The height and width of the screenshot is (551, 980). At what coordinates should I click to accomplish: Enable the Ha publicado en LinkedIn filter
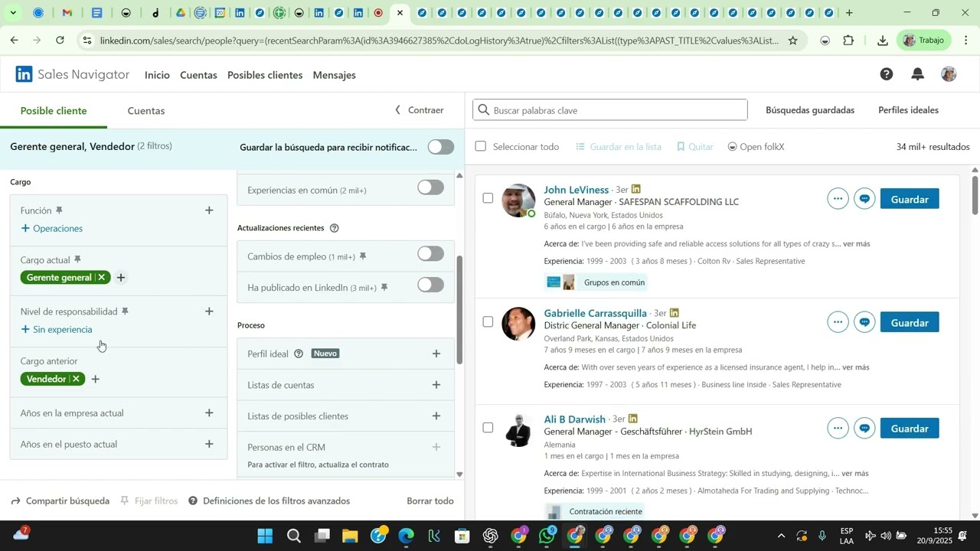tap(430, 285)
